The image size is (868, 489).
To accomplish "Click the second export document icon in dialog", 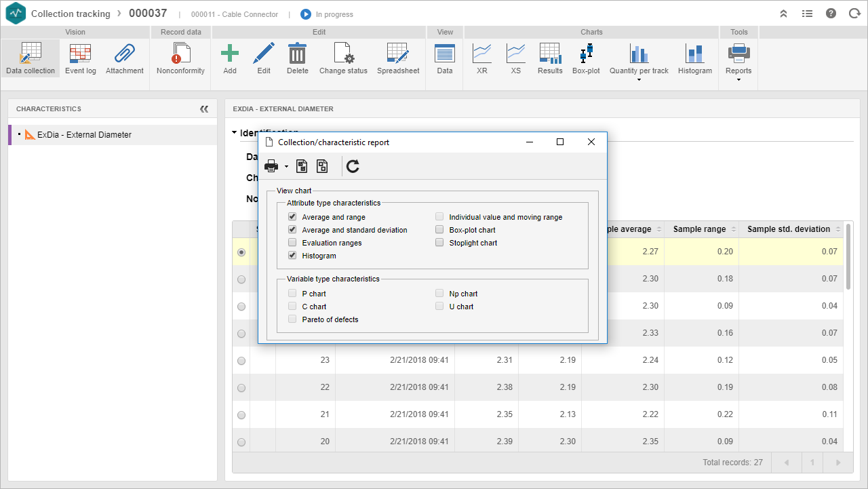I will coord(322,166).
